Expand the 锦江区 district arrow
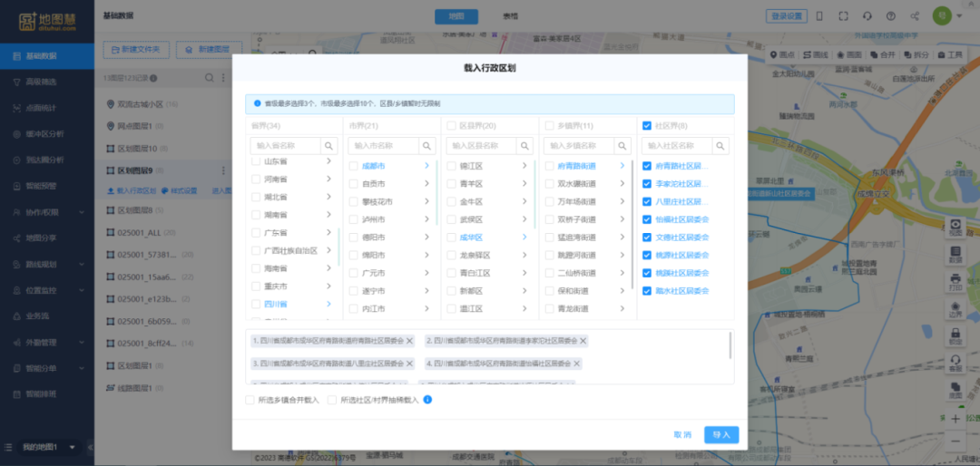Screen dimensions: 980x466 click(x=524, y=166)
